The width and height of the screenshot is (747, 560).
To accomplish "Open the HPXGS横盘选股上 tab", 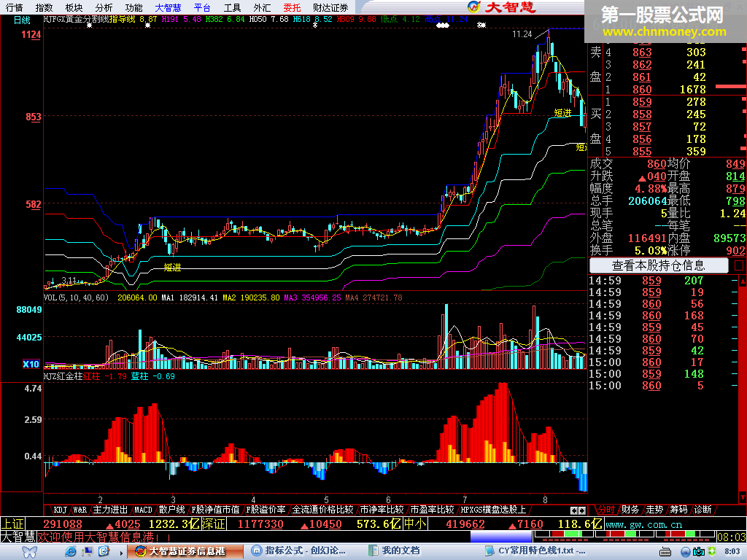I will (493, 510).
